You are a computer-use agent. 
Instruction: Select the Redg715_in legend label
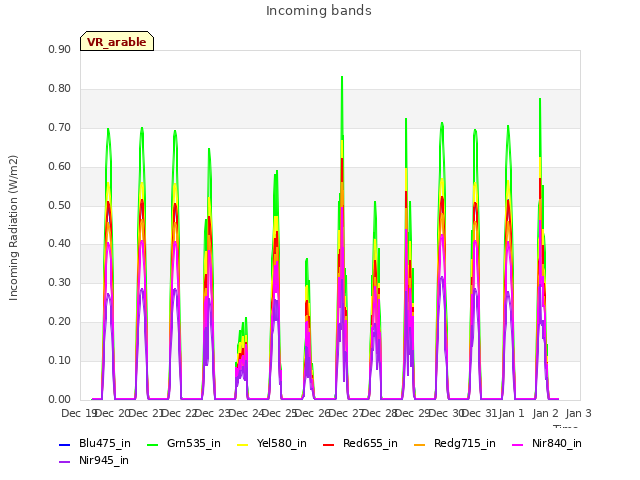[x=465, y=444]
